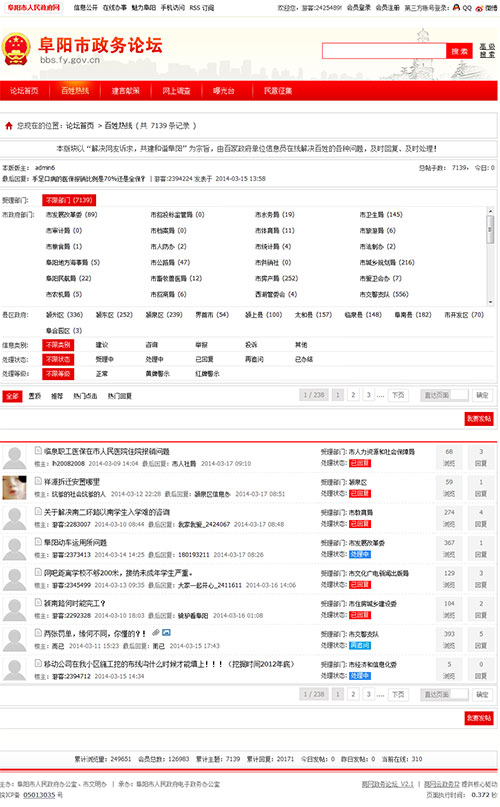Open the 曝光台 navigation tab
This screenshot has width=500, height=807.
pos(224,91)
